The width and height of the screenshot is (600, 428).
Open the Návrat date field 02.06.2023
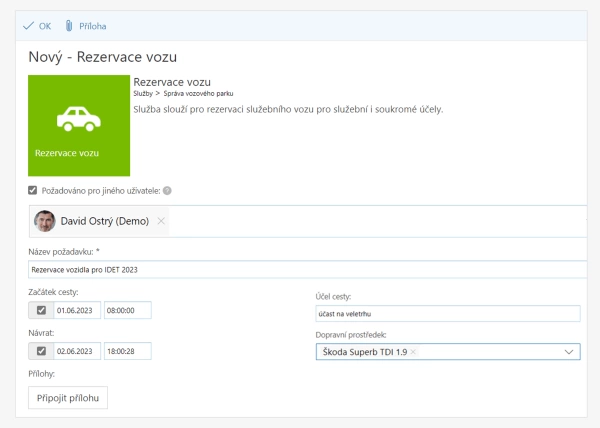tap(78, 351)
